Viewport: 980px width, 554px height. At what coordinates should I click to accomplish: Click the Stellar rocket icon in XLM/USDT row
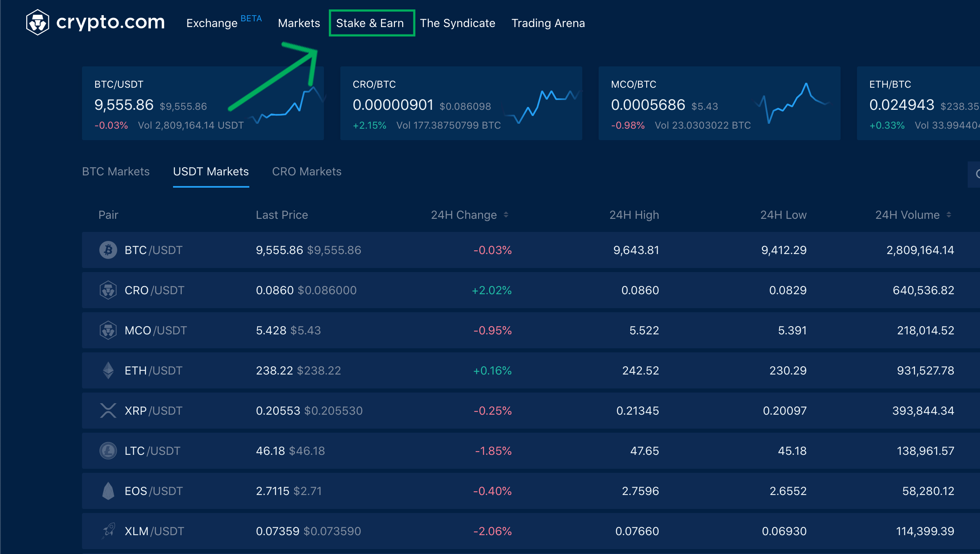click(x=108, y=531)
